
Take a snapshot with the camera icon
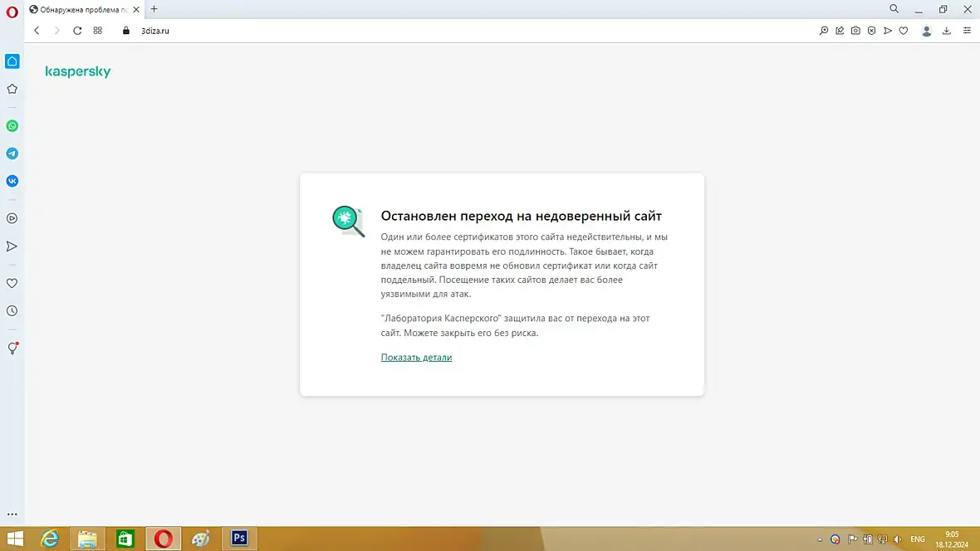(855, 31)
